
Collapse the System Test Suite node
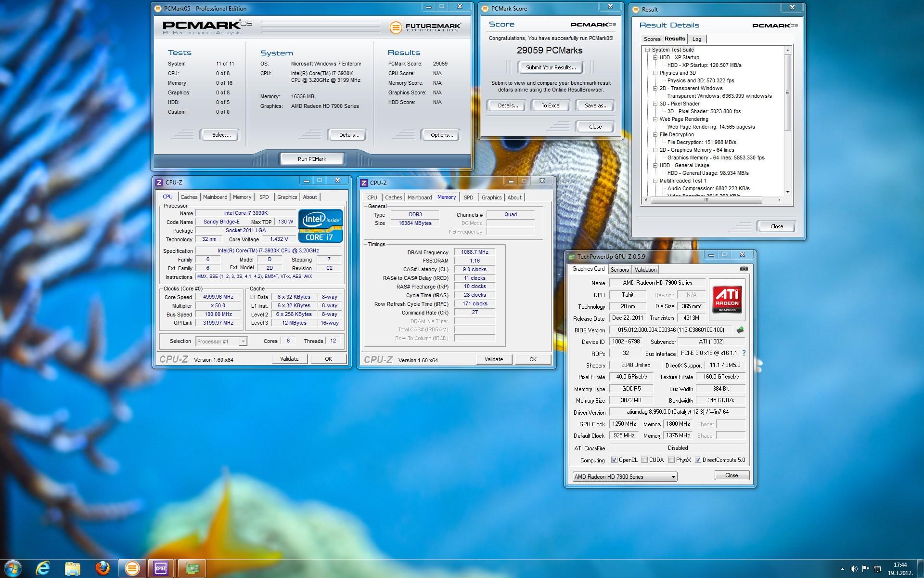[648, 50]
